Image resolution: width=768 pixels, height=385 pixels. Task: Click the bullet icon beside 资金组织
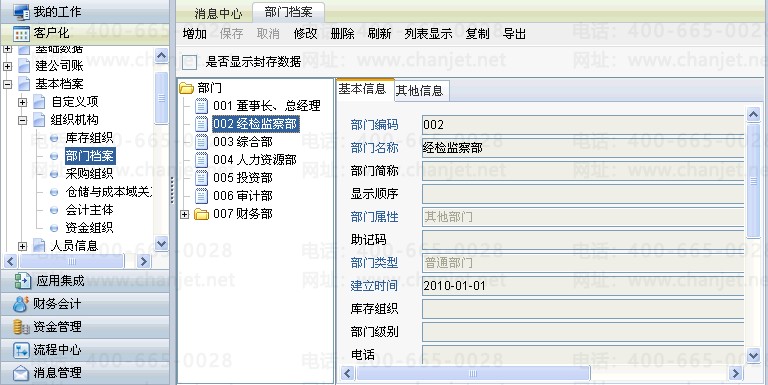tap(54, 228)
